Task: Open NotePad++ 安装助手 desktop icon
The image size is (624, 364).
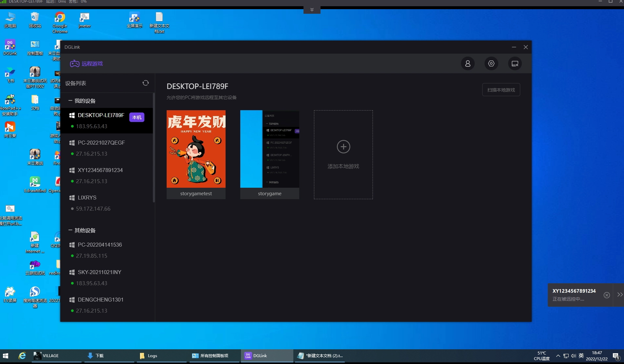Action: (10, 105)
